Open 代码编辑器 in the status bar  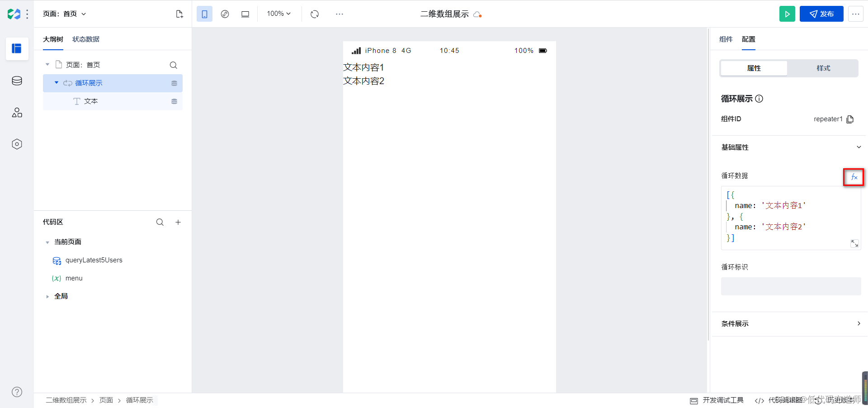point(778,400)
